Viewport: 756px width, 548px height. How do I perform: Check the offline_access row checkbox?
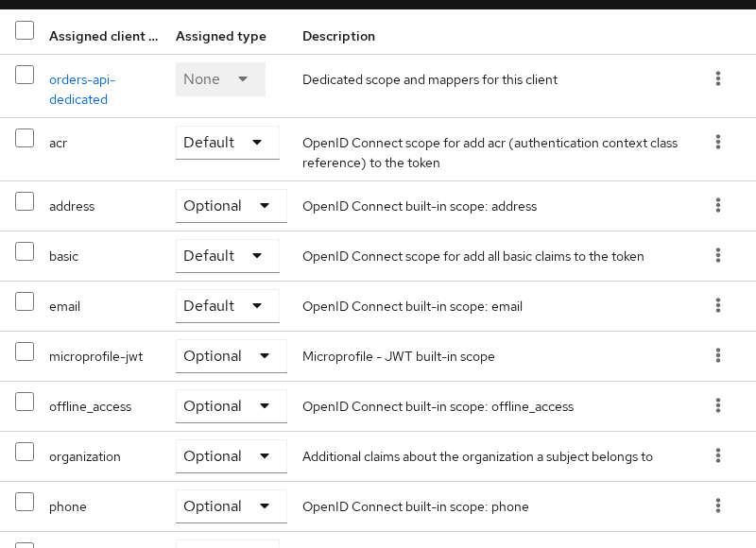point(25,402)
